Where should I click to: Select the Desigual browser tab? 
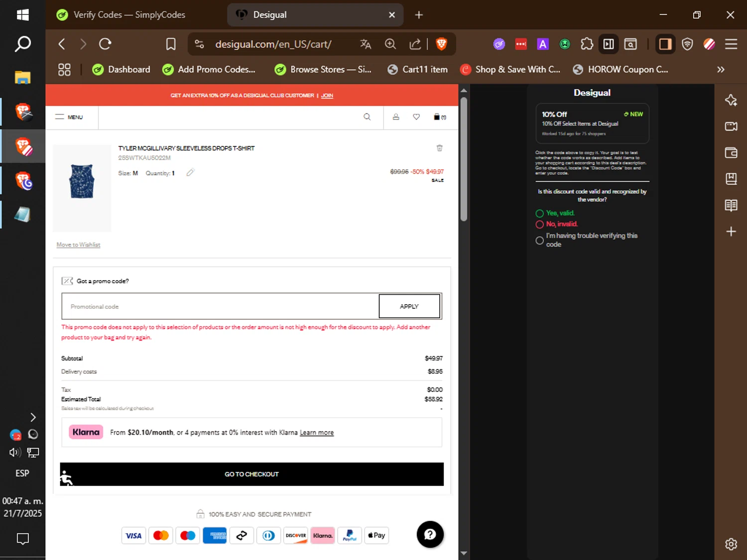pyautogui.click(x=315, y=15)
